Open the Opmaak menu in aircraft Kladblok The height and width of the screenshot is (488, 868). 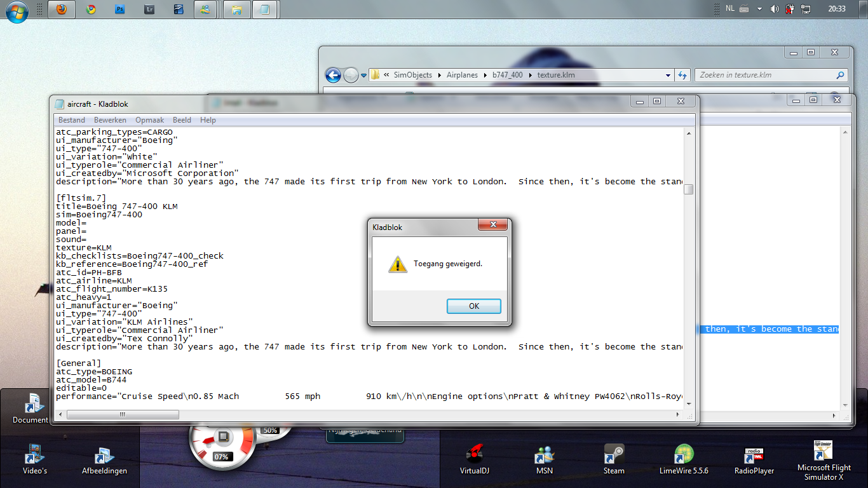click(149, 120)
